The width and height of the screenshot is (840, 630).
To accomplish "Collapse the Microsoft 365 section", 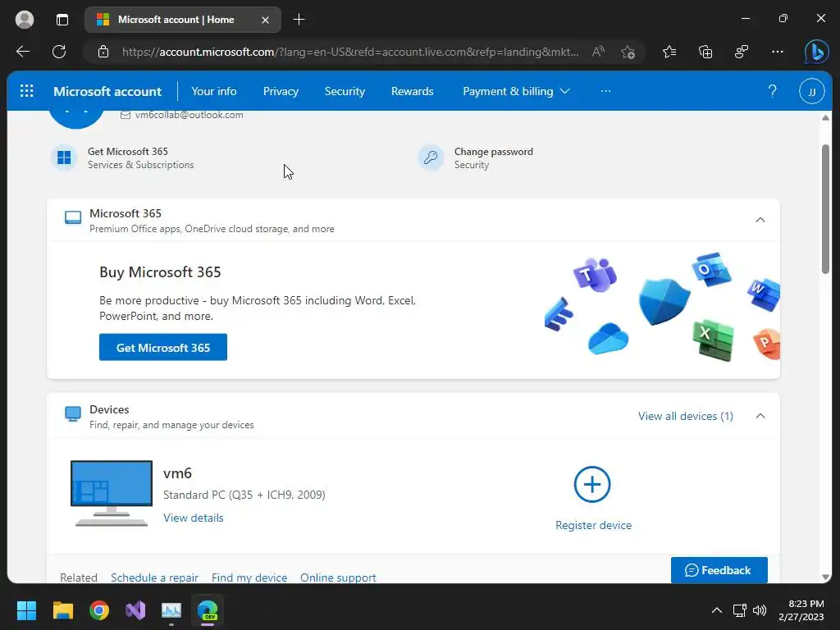I will pyautogui.click(x=760, y=220).
